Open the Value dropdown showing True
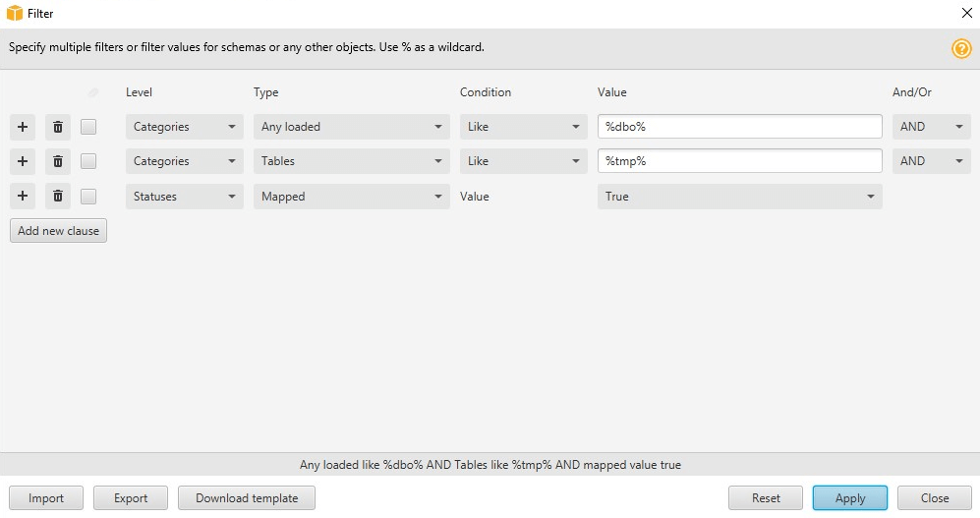The height and width of the screenshot is (518, 980). tap(739, 197)
